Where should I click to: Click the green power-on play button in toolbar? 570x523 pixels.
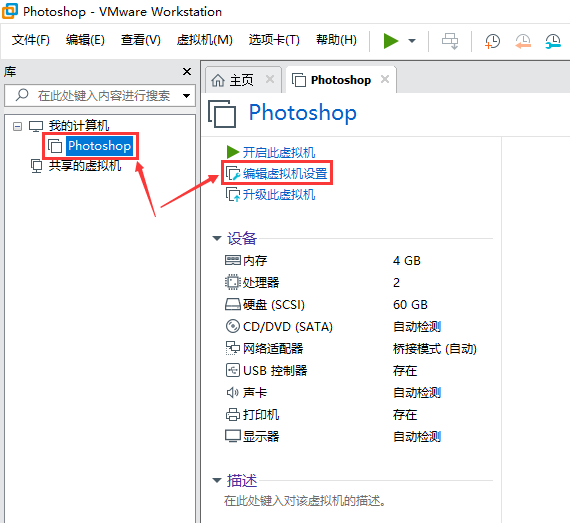391,40
